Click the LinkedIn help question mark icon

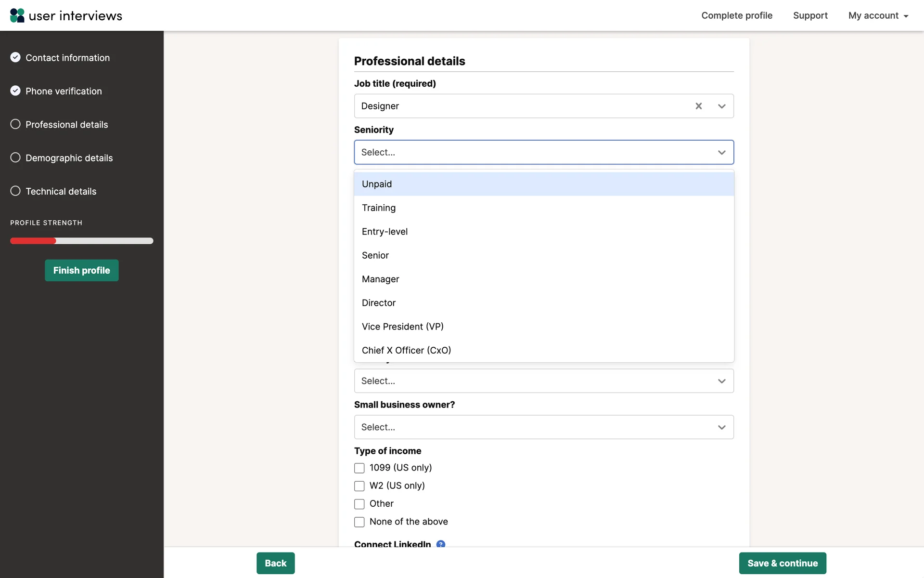(440, 544)
